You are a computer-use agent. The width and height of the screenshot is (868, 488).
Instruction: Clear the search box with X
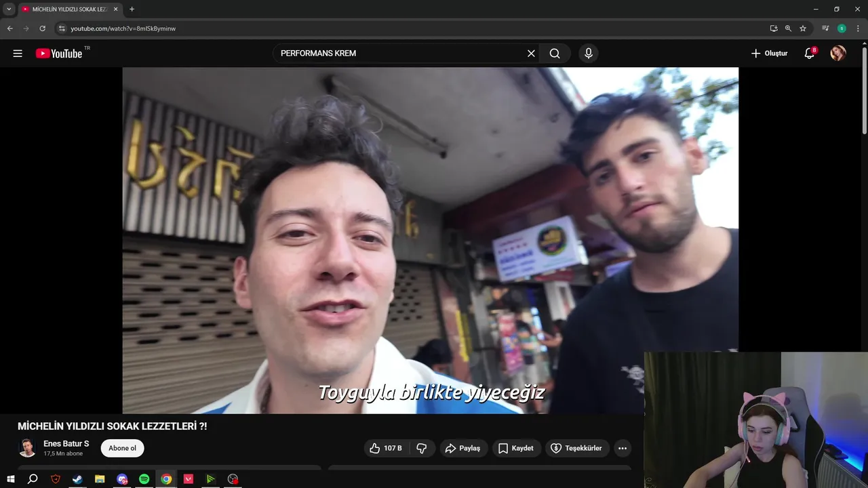[531, 54]
